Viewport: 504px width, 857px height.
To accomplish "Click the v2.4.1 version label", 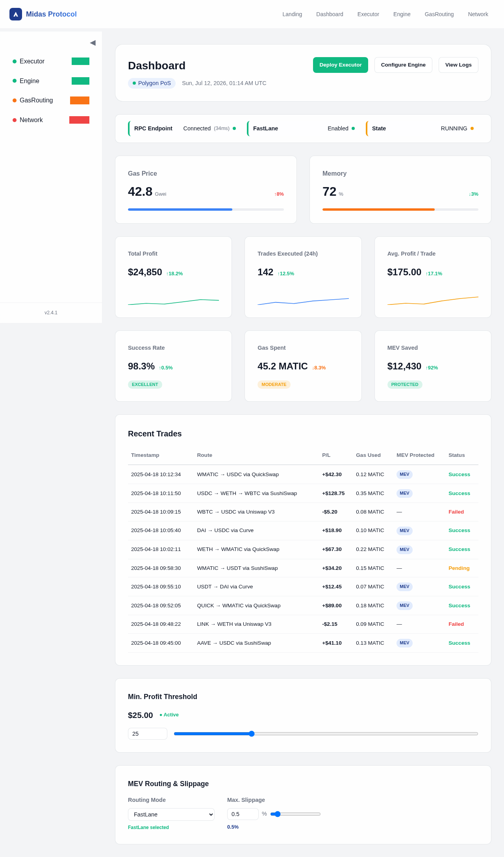I will (51, 313).
